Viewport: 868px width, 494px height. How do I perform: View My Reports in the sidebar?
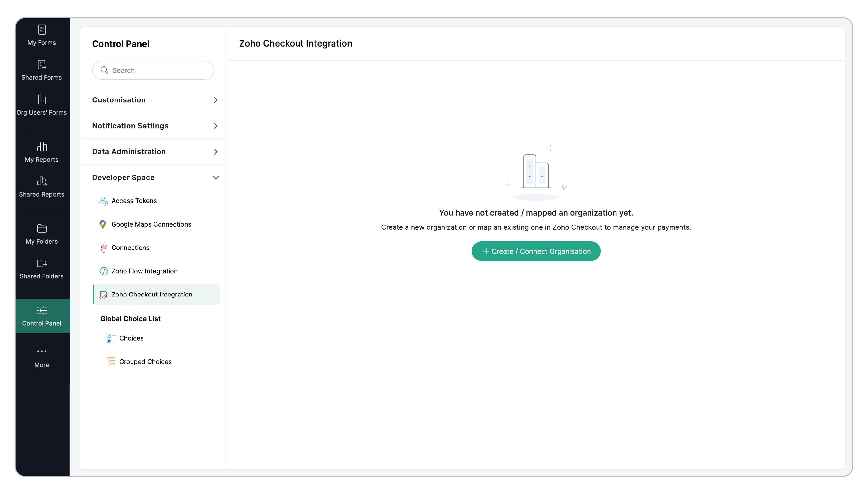pos(42,152)
